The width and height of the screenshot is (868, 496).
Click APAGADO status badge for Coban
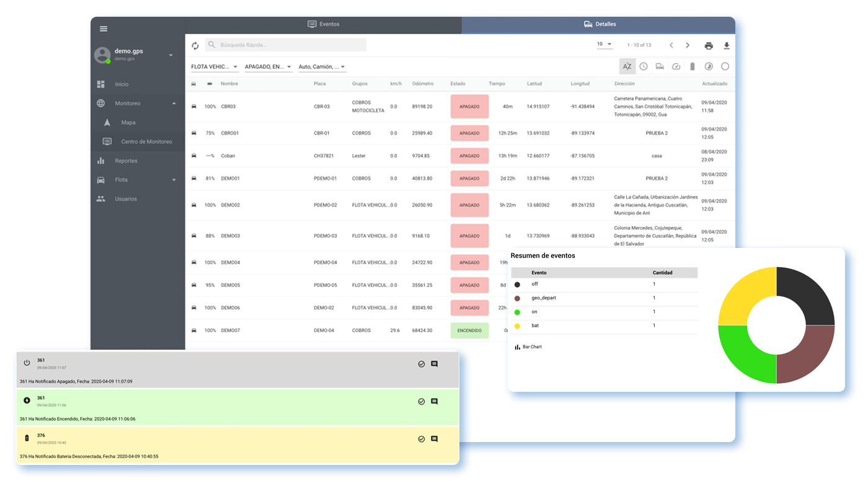click(469, 156)
